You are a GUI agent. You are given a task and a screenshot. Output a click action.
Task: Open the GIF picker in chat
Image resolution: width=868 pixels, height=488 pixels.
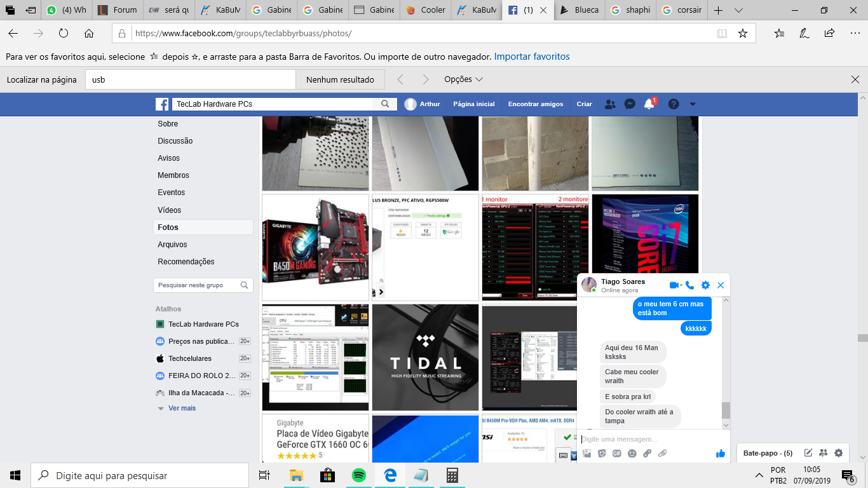[617, 453]
